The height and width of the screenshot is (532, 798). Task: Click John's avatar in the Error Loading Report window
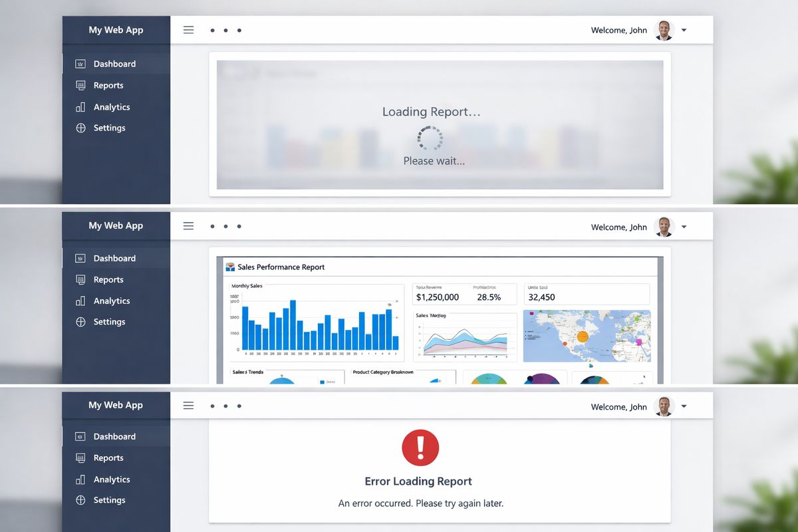(664, 406)
